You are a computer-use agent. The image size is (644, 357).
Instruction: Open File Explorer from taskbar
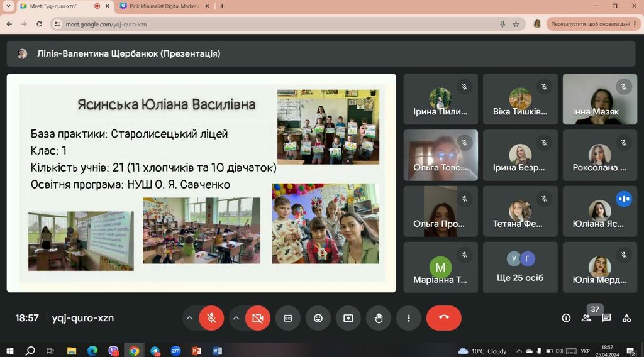(x=72, y=351)
